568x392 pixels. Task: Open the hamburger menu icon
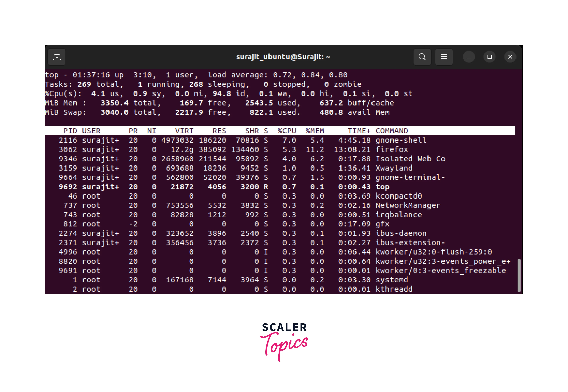pyautogui.click(x=444, y=57)
